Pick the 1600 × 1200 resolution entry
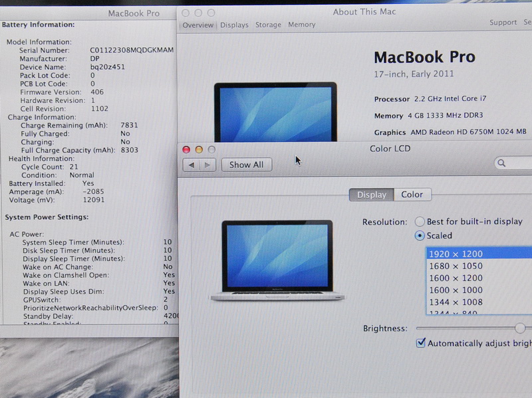This screenshot has width=532, height=398. [x=456, y=278]
